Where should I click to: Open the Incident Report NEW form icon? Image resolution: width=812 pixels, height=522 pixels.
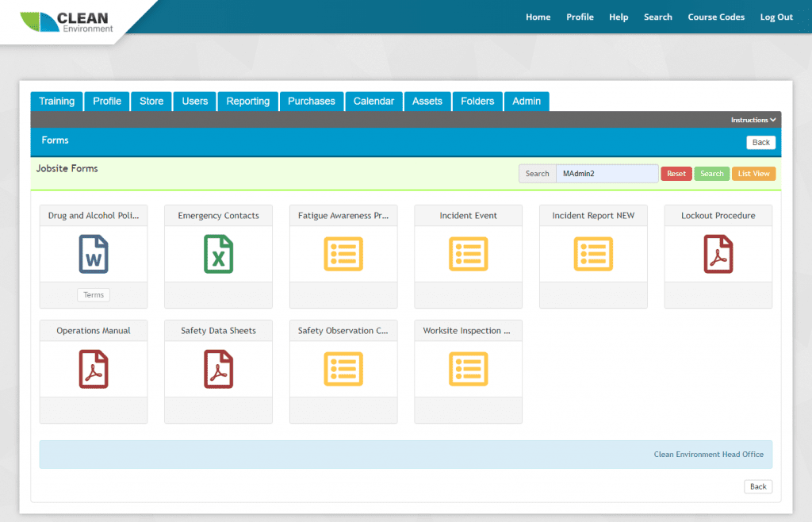pyautogui.click(x=592, y=254)
